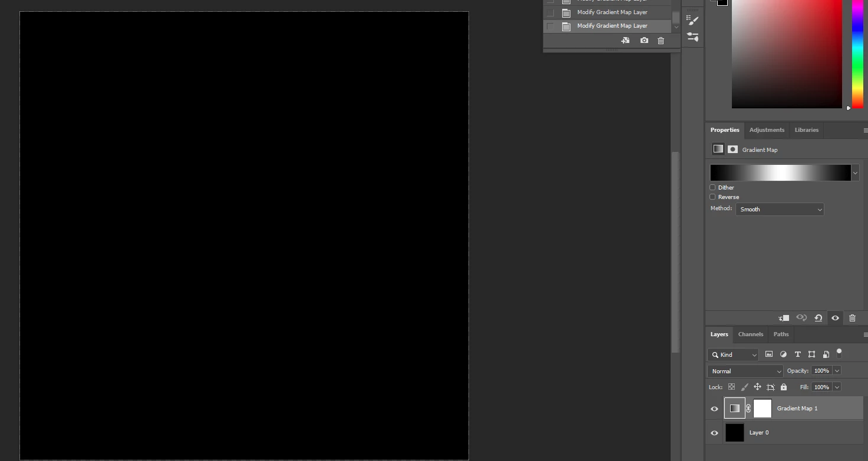Screen dimensions: 868x461
Task: Switch to the Properties tab
Action: 725,130
